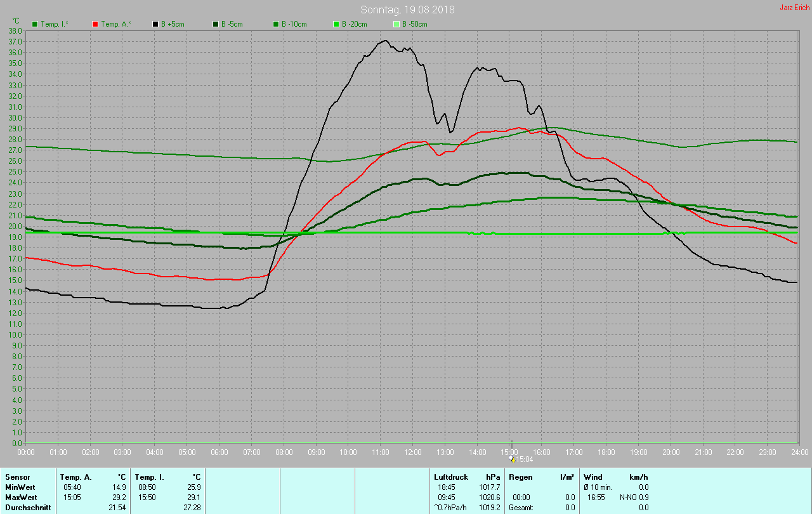Click the red 'Jarz Erich' label
Viewport: 812px width, 514px height.
(x=794, y=8)
